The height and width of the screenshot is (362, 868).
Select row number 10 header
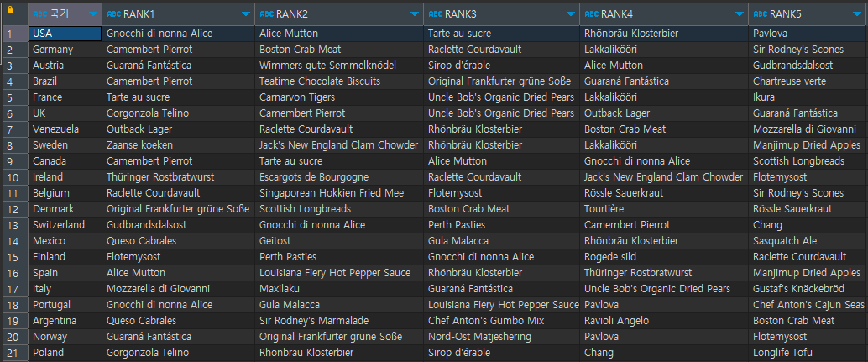pos(13,177)
